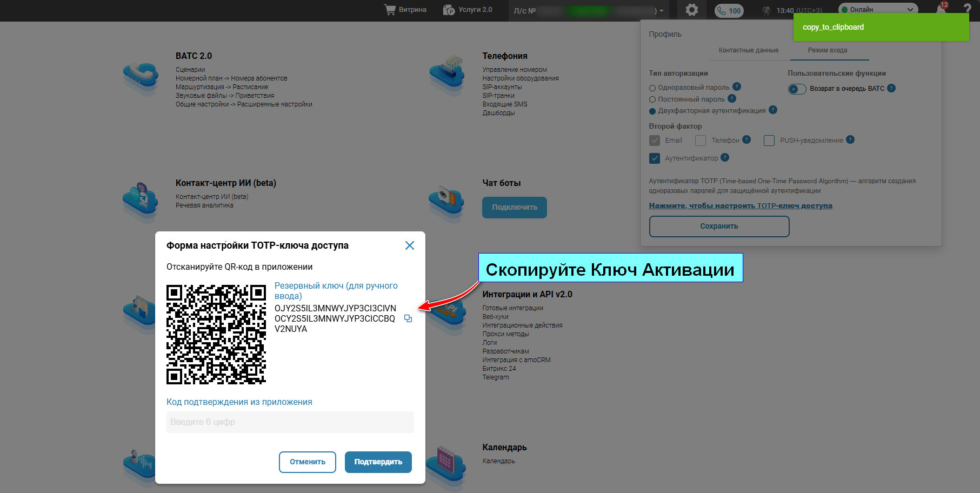The width and height of the screenshot is (980, 493).
Task: Show help for Аутентификатор option
Action: click(725, 157)
